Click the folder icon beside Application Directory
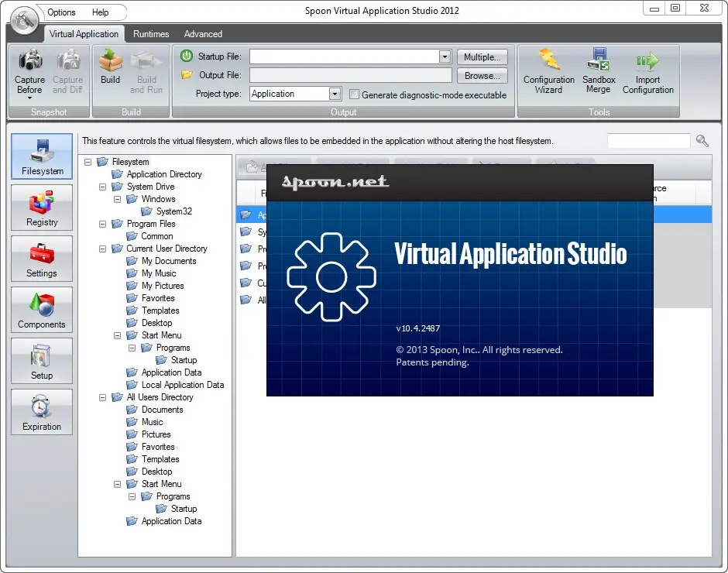The image size is (728, 573). point(117,174)
